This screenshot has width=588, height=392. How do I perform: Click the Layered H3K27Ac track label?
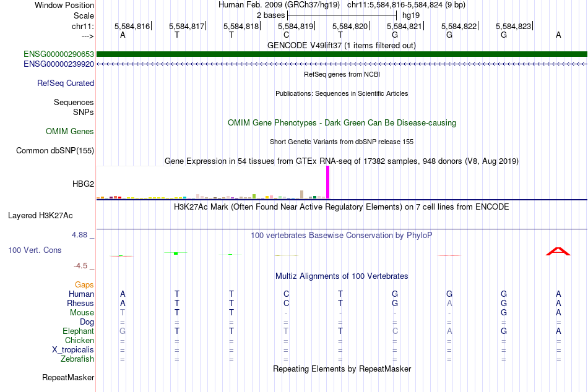click(40, 216)
